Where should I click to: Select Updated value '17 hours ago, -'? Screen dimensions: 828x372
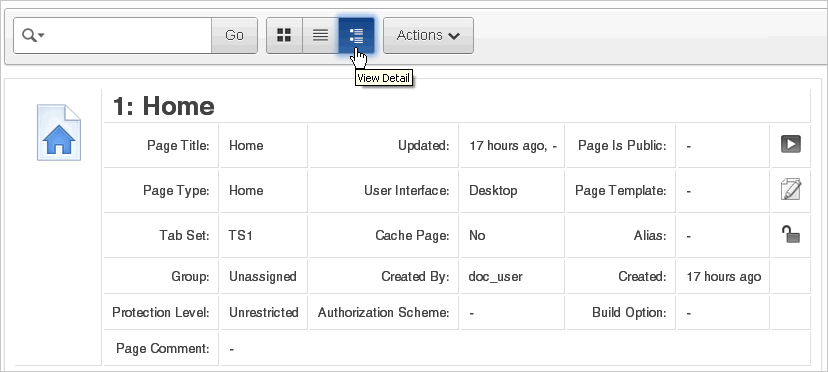(x=513, y=145)
